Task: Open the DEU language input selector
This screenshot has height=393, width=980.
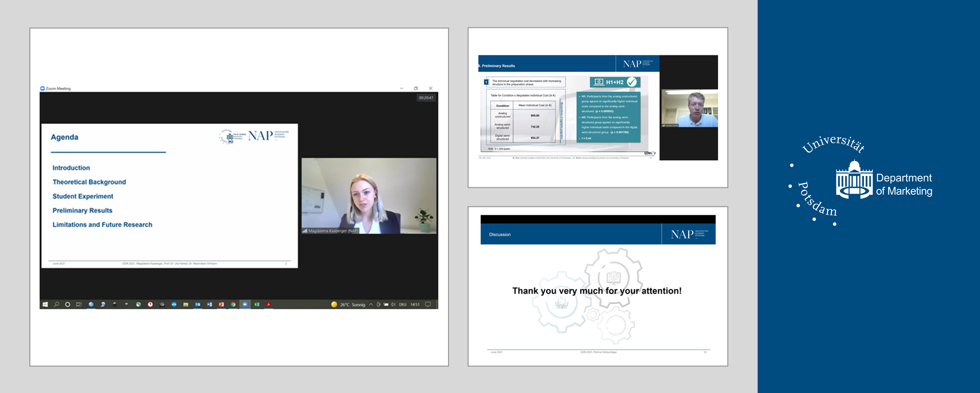Action: (x=403, y=304)
